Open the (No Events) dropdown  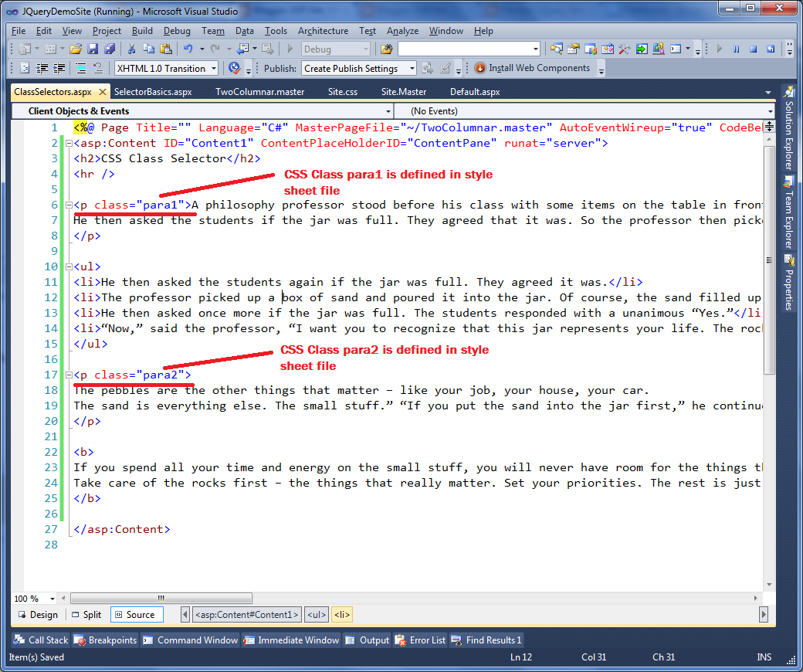click(587, 110)
